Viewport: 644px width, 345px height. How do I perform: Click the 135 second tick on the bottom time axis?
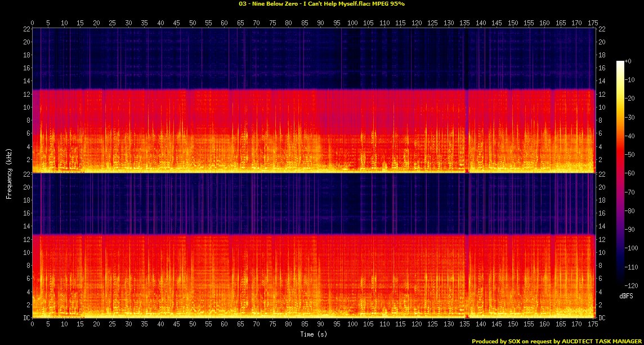coord(464,325)
